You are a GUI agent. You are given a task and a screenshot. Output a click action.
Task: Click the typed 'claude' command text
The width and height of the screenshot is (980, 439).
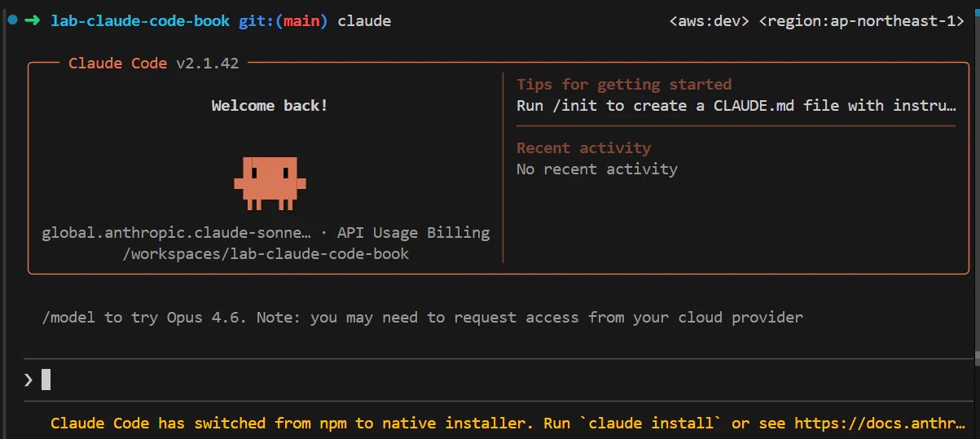coord(364,20)
